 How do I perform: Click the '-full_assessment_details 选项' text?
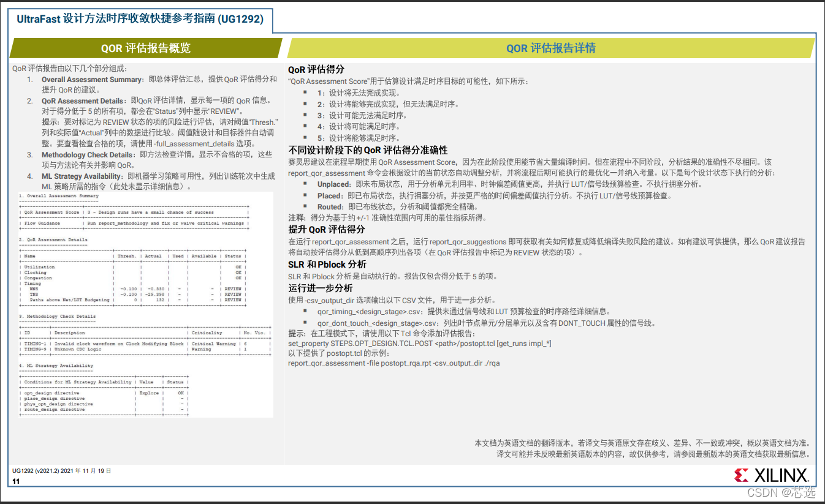pyautogui.click(x=203, y=144)
